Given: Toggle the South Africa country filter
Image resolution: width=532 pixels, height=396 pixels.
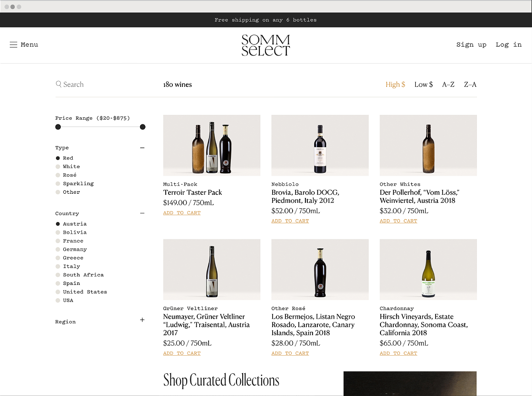Looking at the screenshot, I should [80, 274].
